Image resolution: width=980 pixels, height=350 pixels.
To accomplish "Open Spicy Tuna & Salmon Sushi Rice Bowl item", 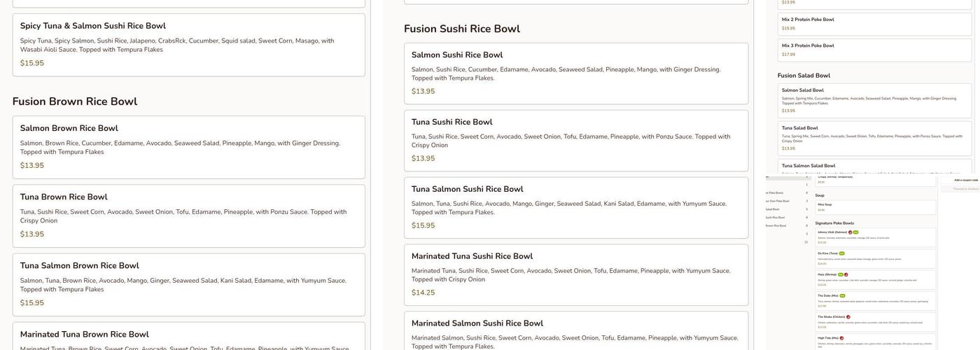I will click(188, 44).
